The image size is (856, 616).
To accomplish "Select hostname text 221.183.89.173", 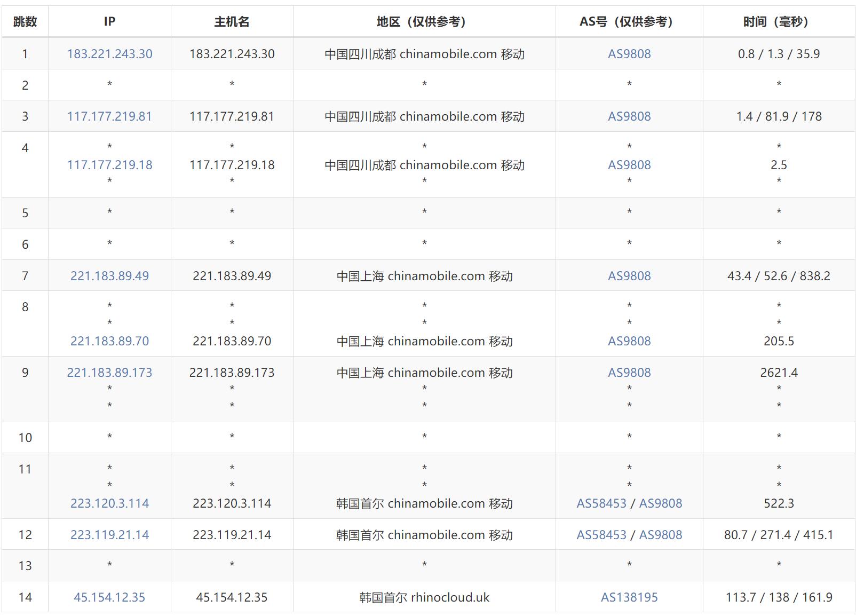I will tap(232, 373).
